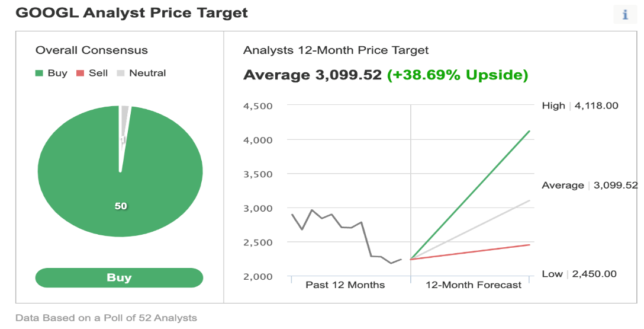Click the gray Neutral legend square
Image resolution: width=644 pixels, height=329 pixels.
coord(120,73)
